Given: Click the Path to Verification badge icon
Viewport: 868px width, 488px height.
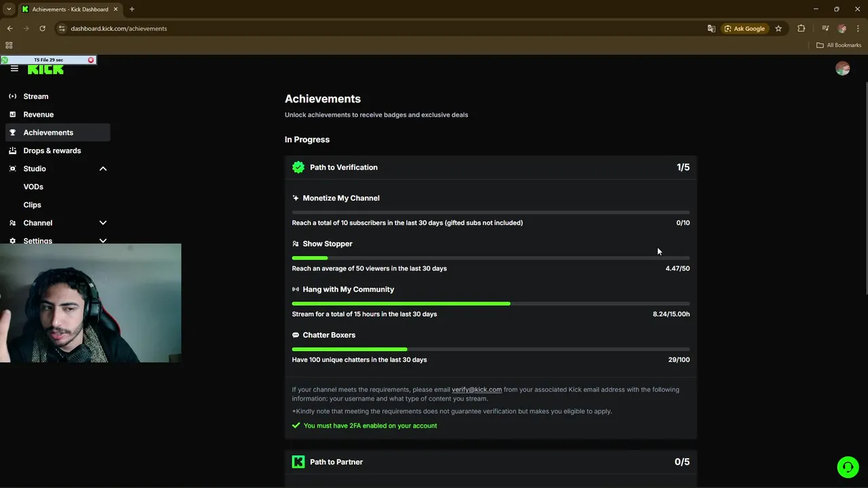Looking at the screenshot, I should tap(298, 167).
